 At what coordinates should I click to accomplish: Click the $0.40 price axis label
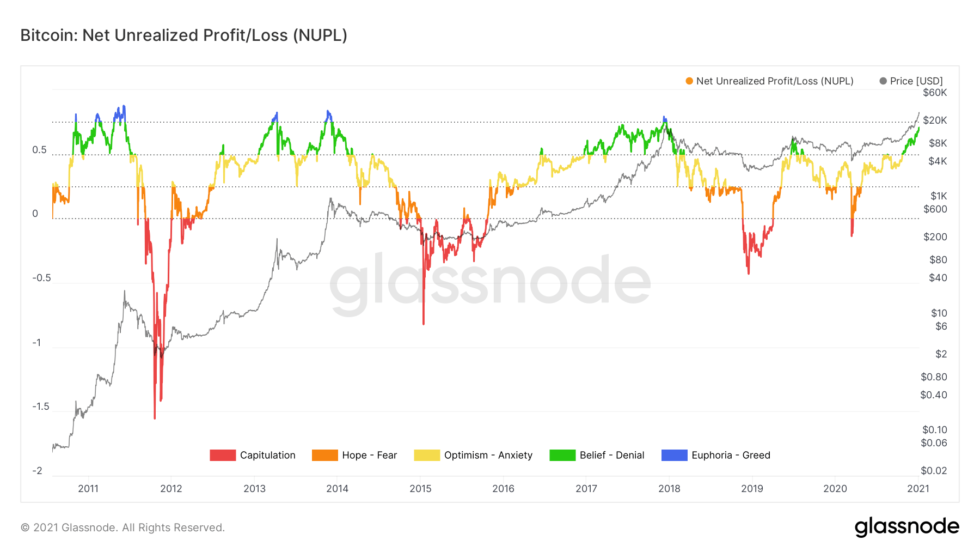tap(934, 395)
